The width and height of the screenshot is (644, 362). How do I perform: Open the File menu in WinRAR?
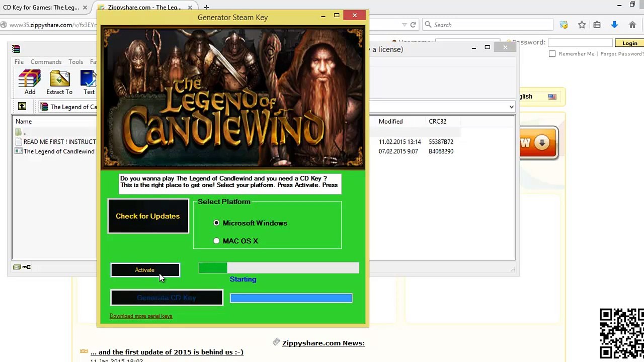[19, 62]
